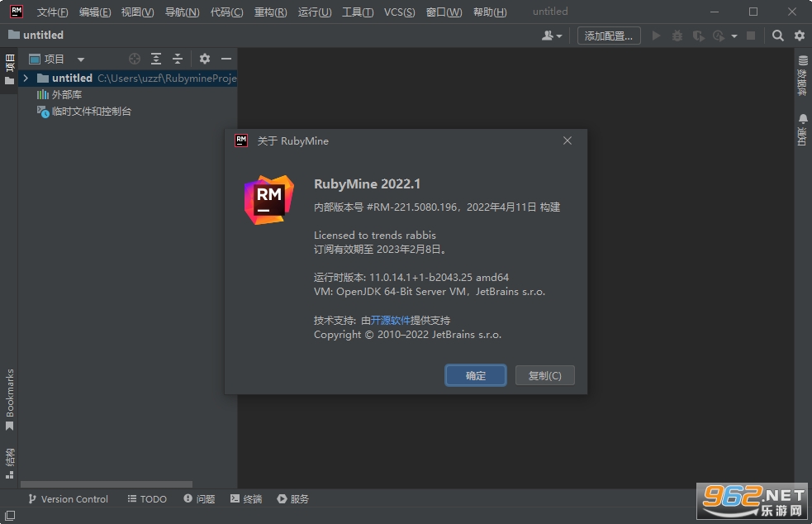Click the Profiler run icon

[719, 36]
